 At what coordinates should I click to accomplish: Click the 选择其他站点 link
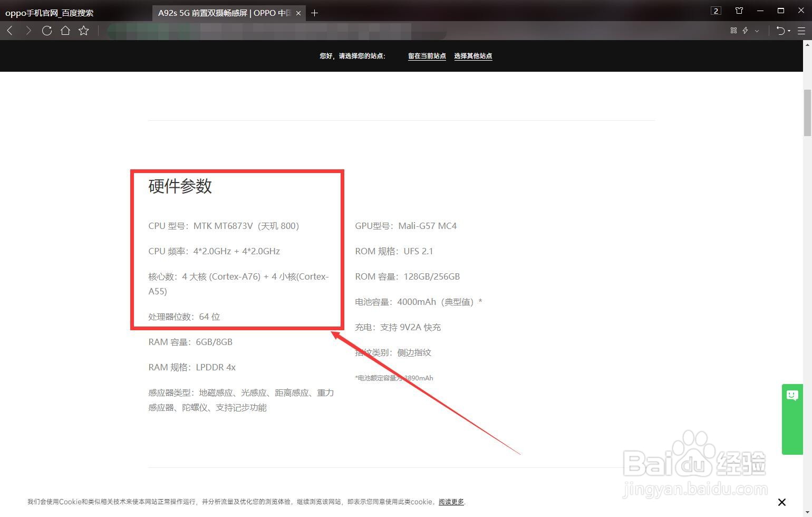pyautogui.click(x=472, y=56)
